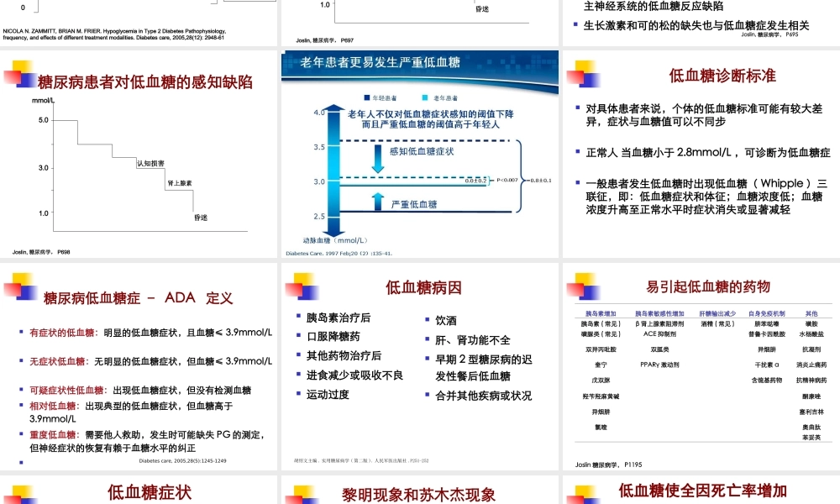Image resolution: width=840 pixels, height=504 pixels.
Task: Select the blue down-arrow above 感知低血糖症状
Action: [x=378, y=158]
